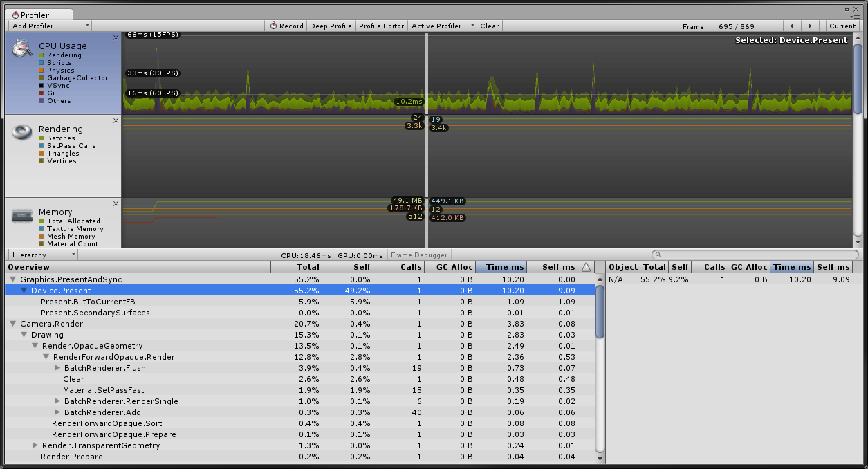Screen dimensions: 868x469
Task: Click the next frame arrow icon
Action: pyautogui.click(x=809, y=26)
